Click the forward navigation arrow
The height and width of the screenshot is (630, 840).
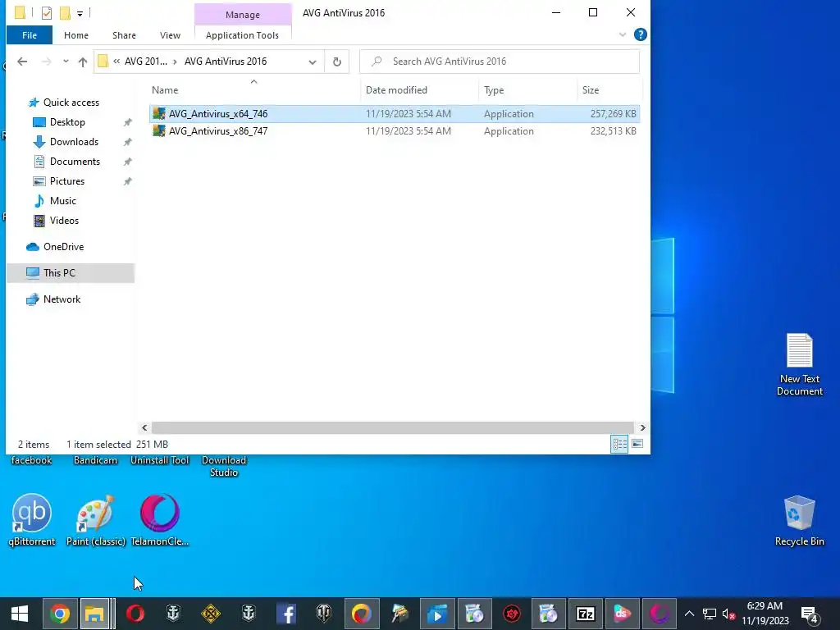coord(47,62)
